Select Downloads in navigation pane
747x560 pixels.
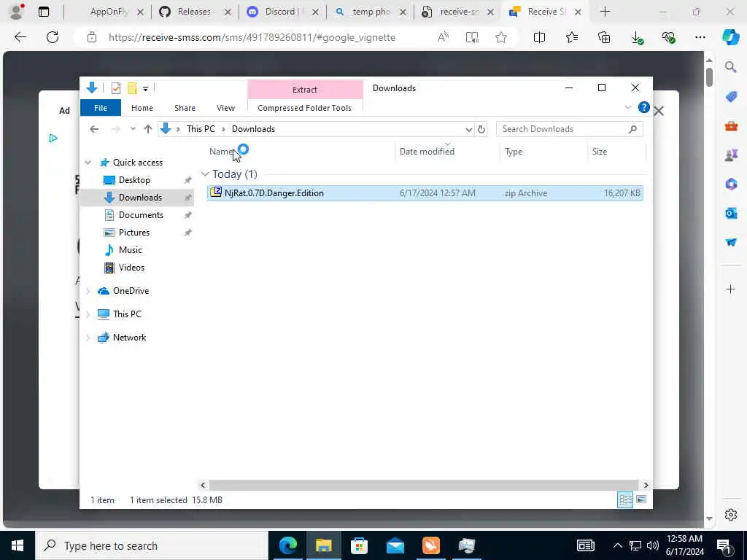tap(140, 198)
